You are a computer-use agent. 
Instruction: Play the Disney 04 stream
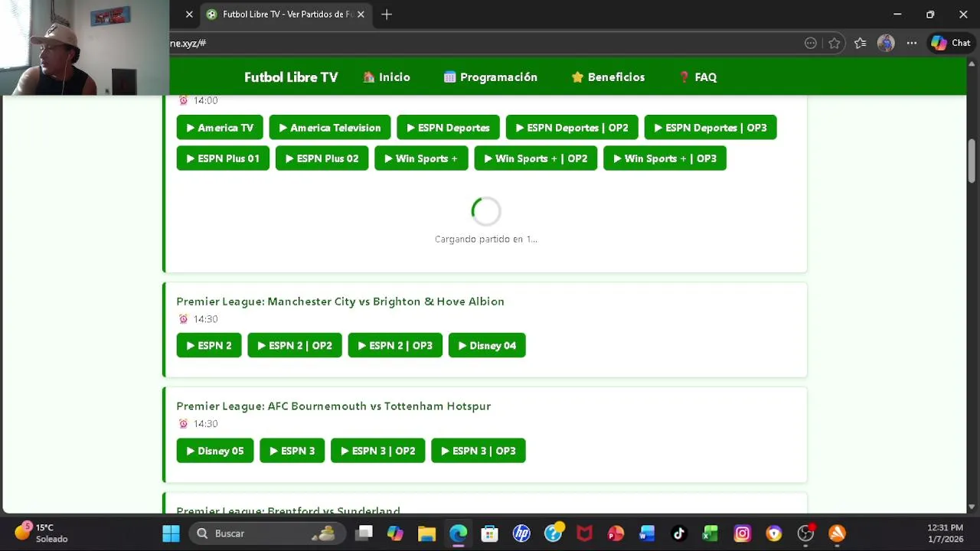487,345
